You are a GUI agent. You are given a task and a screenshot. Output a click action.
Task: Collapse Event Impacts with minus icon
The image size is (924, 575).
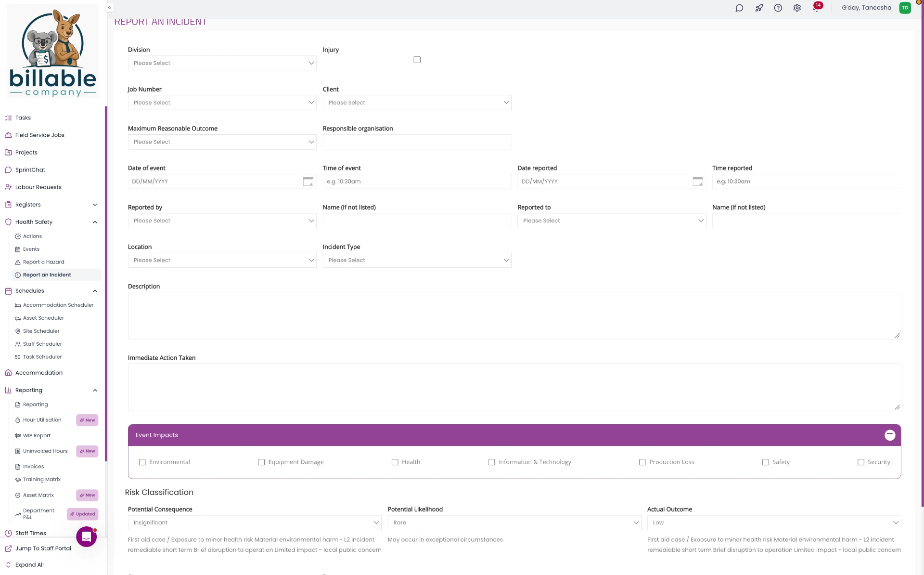pos(890,435)
